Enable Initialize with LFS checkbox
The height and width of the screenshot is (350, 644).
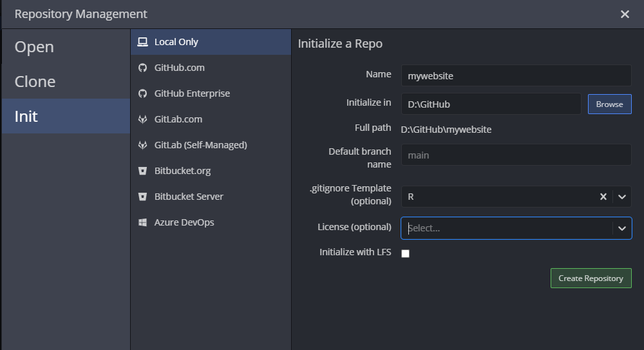(x=405, y=253)
